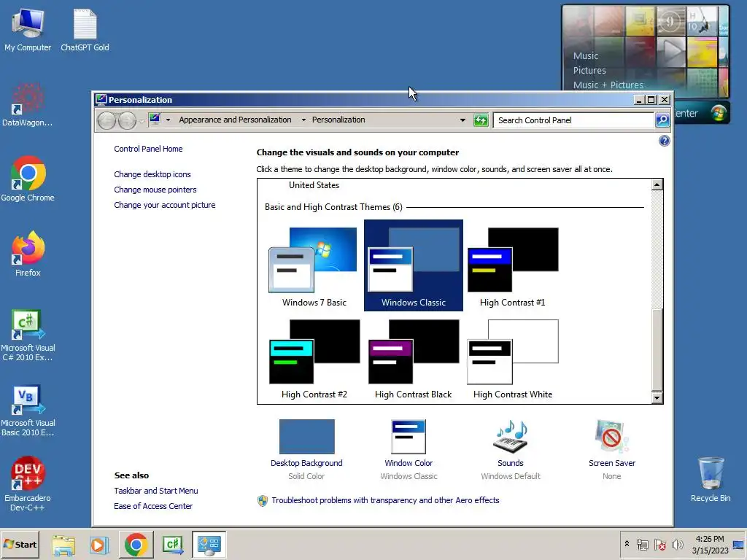
Task: Open Change desktop icons link
Action: coord(152,174)
